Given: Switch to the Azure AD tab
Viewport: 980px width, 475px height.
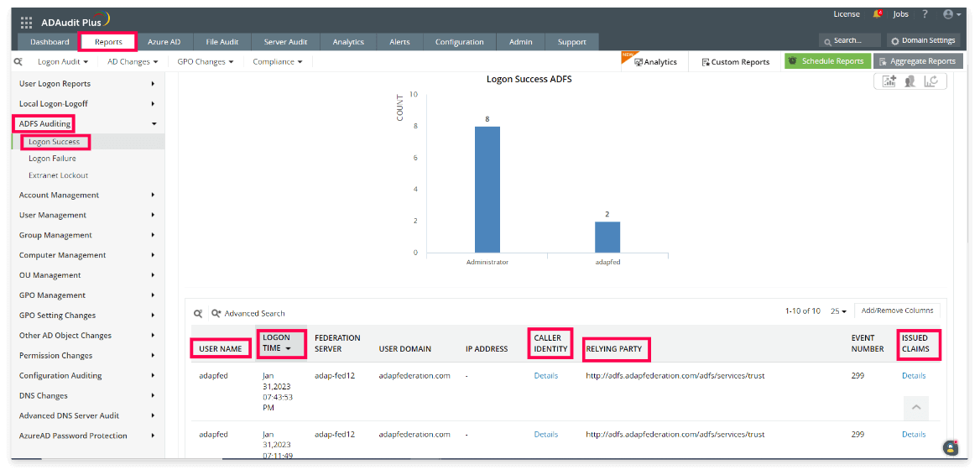Looking at the screenshot, I should click(164, 42).
